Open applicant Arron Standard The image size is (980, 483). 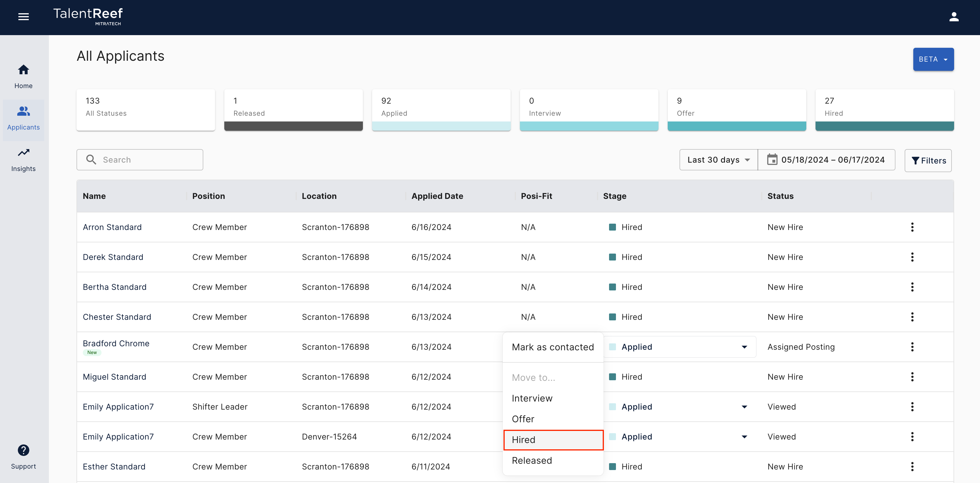click(x=112, y=227)
